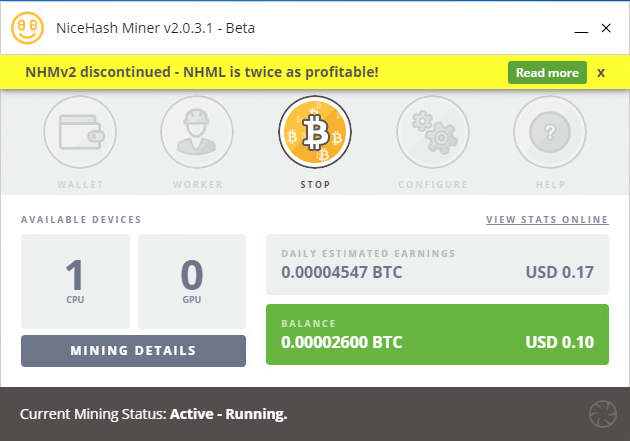Click the STOP label
Viewport: 630px width, 441px height.
[315, 185]
